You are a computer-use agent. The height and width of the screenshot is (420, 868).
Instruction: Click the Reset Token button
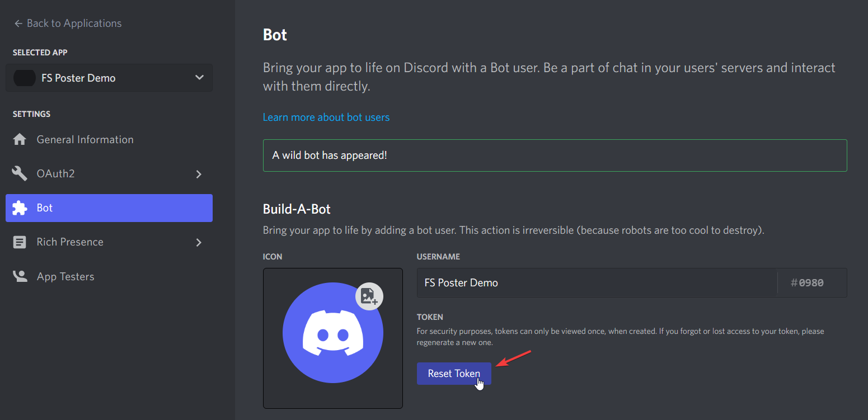click(x=454, y=374)
